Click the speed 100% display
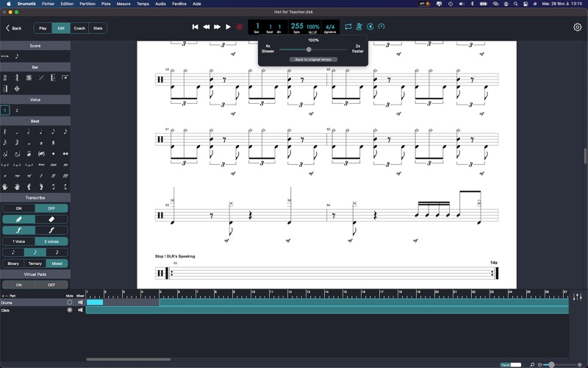Viewport: 588px width, 368px height. tap(313, 27)
